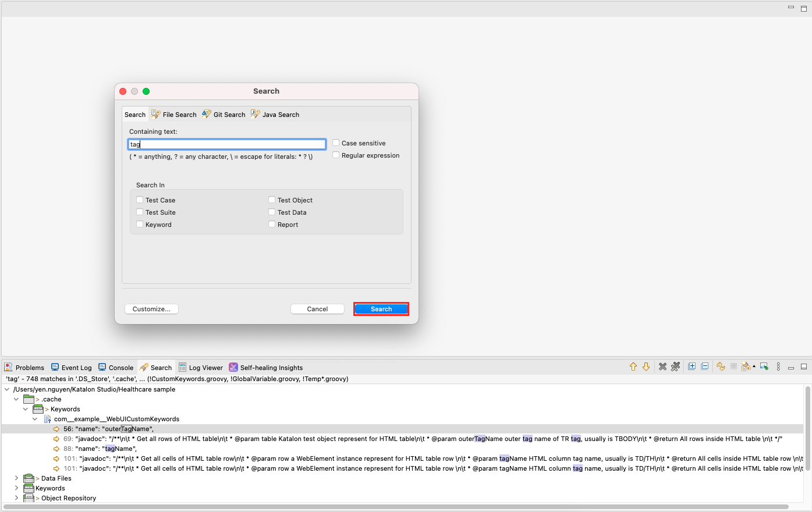Show previous match with up arrow icon
812x512 pixels.
point(633,367)
